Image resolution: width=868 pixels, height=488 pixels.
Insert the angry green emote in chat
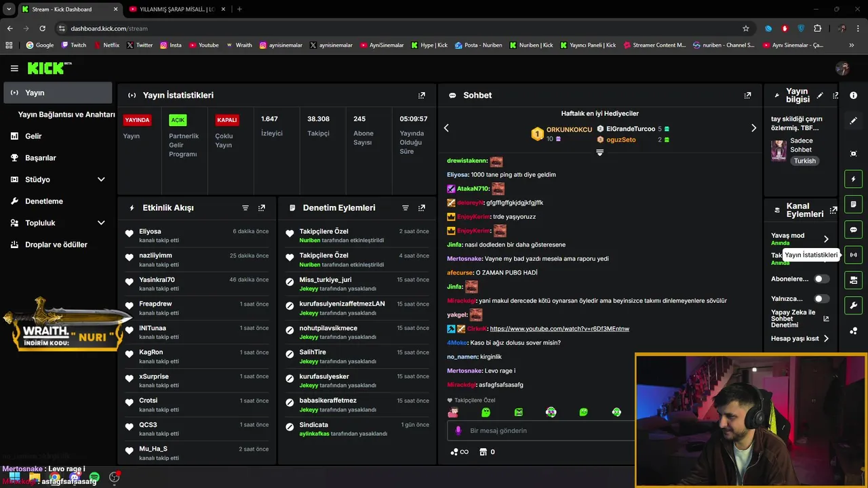pyautogui.click(x=519, y=412)
